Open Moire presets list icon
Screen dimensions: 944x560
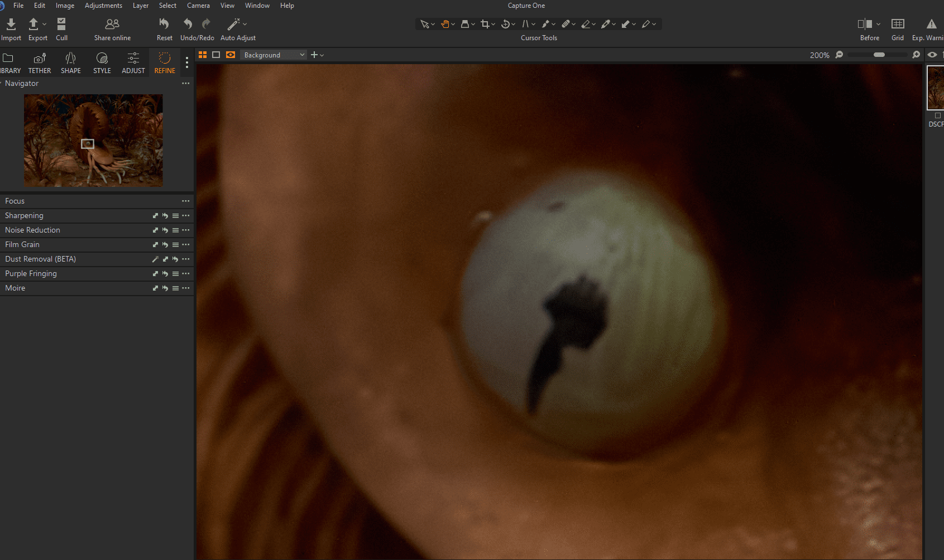coord(175,288)
